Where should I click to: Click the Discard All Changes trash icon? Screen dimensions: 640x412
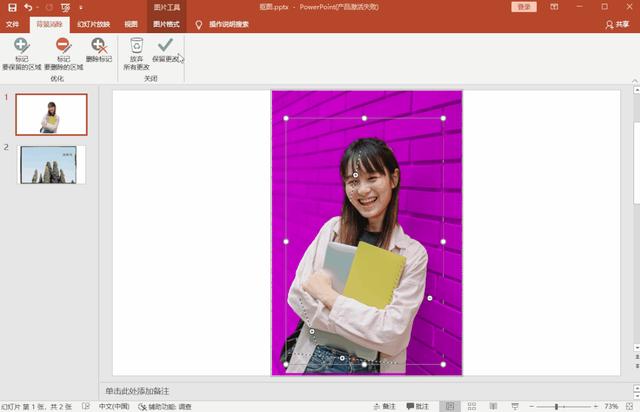coord(136,45)
